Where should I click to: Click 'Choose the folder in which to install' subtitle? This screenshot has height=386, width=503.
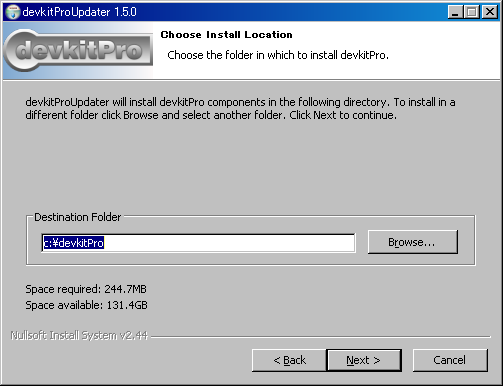pos(278,55)
